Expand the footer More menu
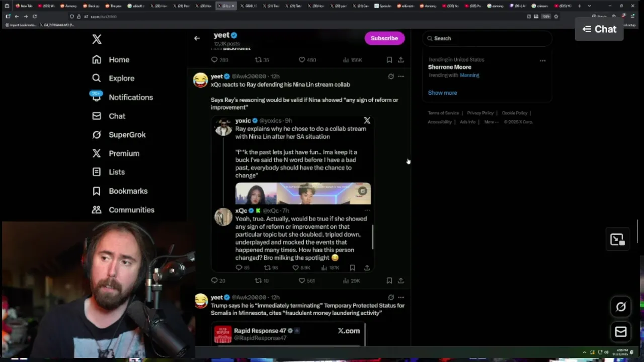 (x=491, y=122)
